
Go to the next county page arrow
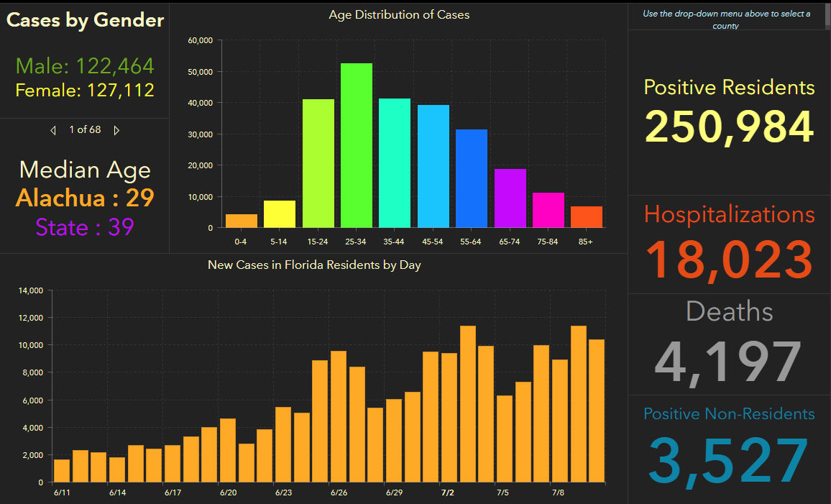click(116, 130)
